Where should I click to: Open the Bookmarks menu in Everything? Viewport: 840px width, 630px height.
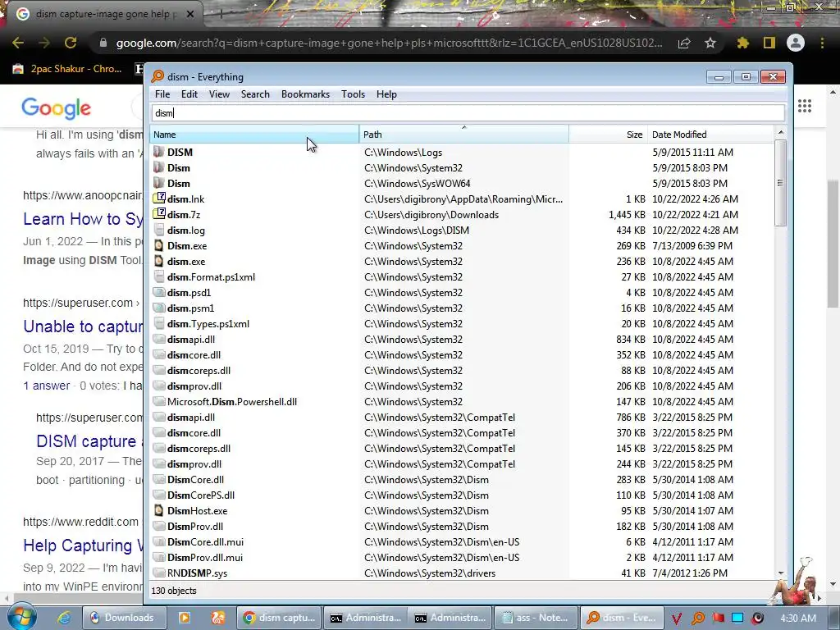click(305, 94)
